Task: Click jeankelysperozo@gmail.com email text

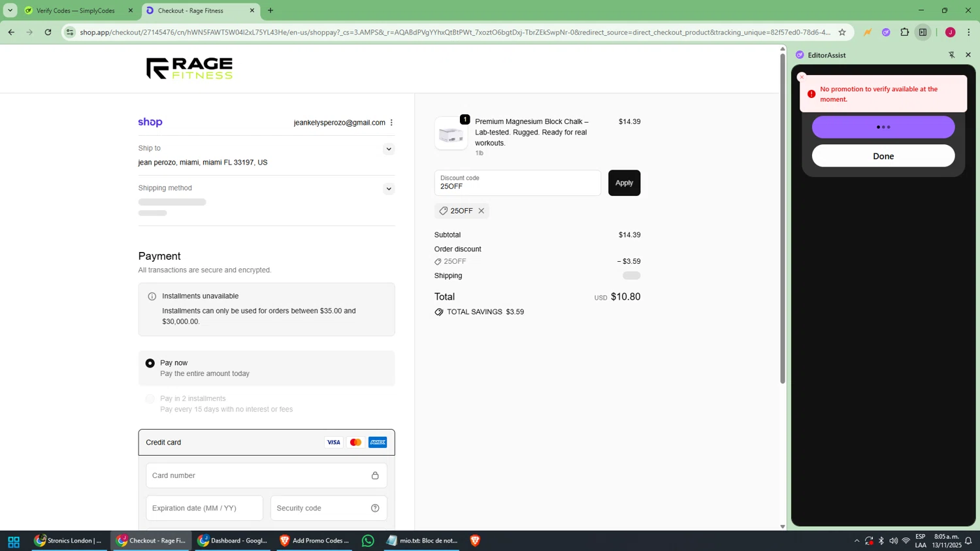Action: (339, 123)
